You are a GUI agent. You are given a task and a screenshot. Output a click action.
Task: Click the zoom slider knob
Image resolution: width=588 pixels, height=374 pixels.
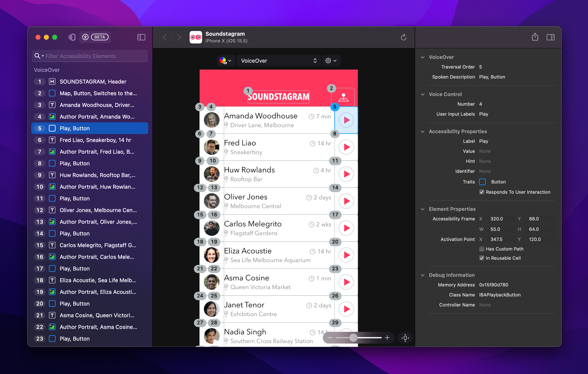pyautogui.click(x=353, y=338)
